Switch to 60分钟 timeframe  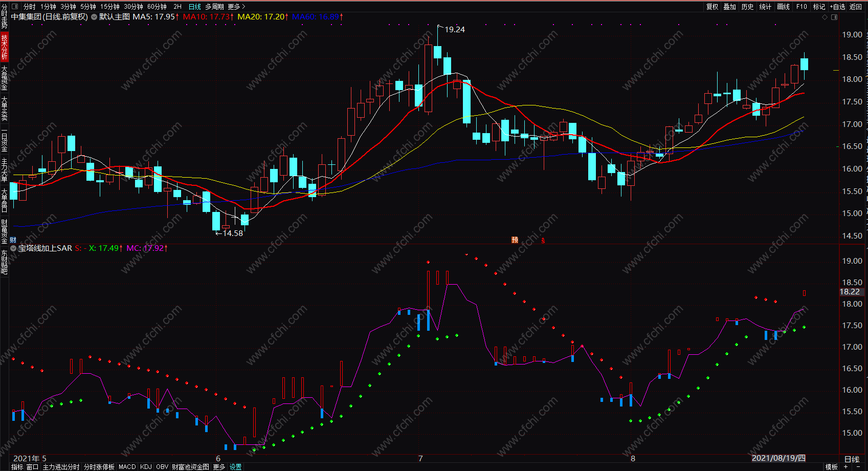click(157, 7)
